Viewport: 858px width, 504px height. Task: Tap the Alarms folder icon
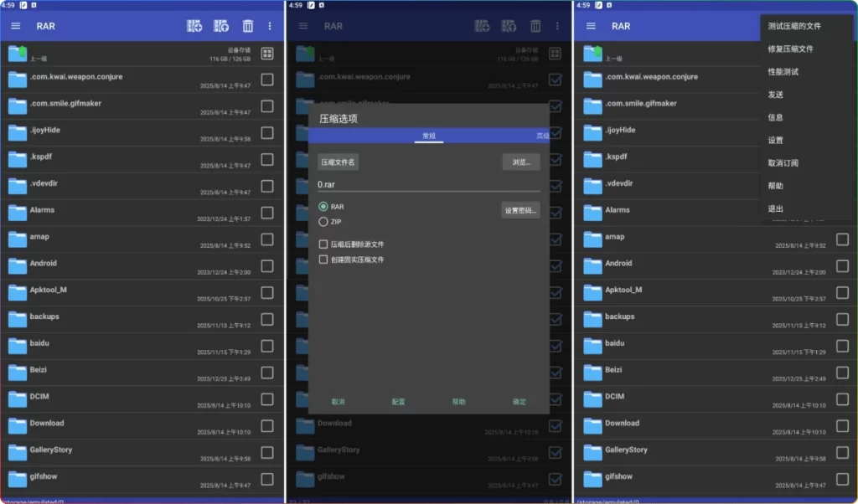tap(18, 211)
